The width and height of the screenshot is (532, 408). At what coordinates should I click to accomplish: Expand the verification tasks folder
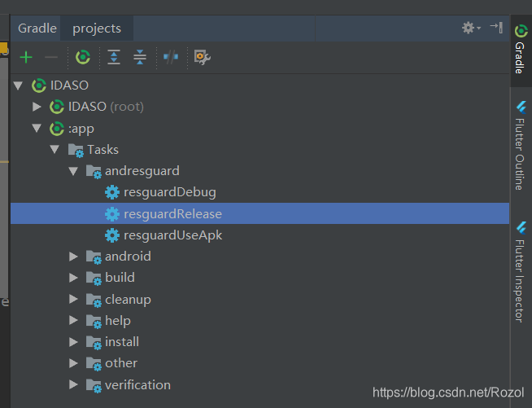point(73,384)
